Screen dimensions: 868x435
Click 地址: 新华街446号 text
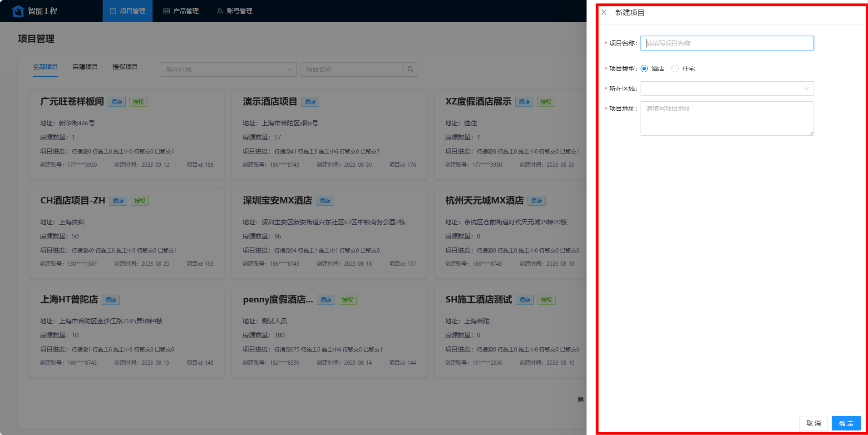coord(67,123)
